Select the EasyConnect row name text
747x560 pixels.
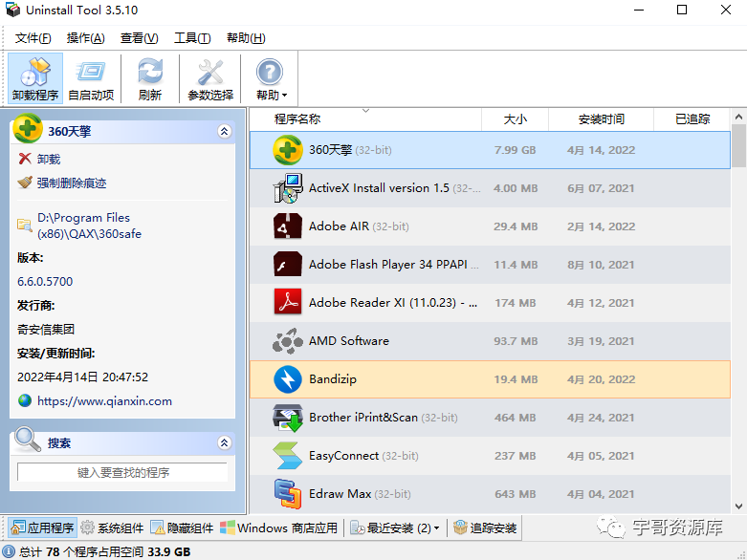343,455
